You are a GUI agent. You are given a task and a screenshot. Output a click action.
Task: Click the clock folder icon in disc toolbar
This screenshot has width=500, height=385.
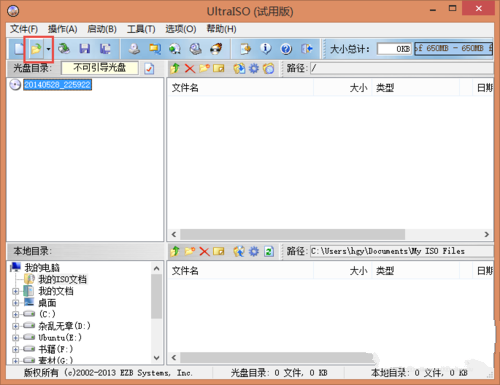[x=269, y=69]
